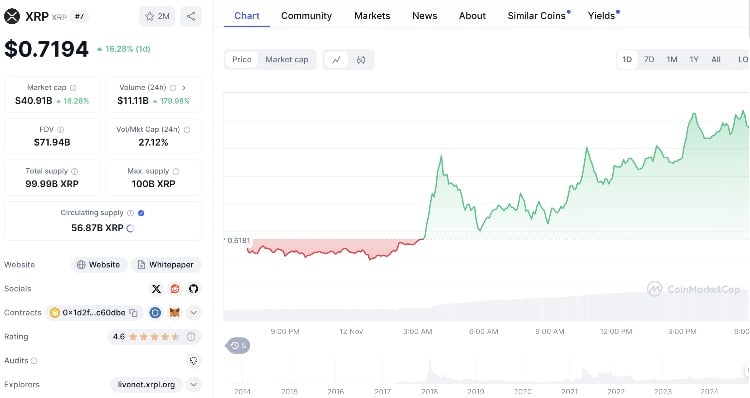Click the 2018 spike in timeline overview

pyautogui.click(x=430, y=371)
